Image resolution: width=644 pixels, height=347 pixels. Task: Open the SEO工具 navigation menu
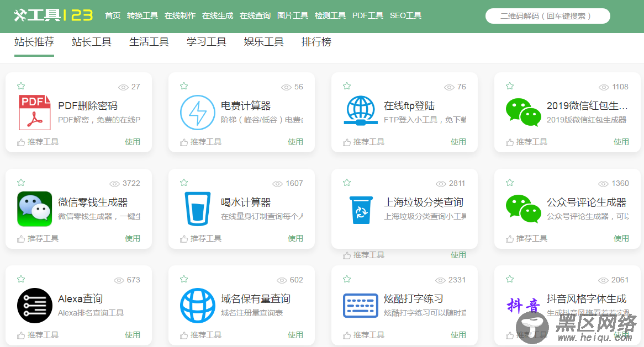point(406,15)
